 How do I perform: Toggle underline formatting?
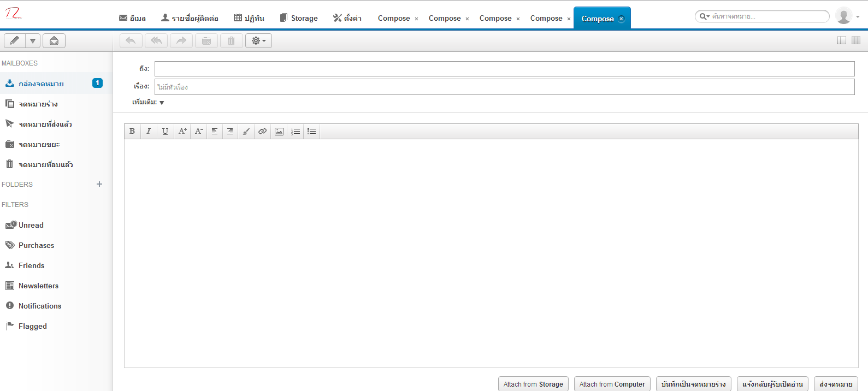165,132
